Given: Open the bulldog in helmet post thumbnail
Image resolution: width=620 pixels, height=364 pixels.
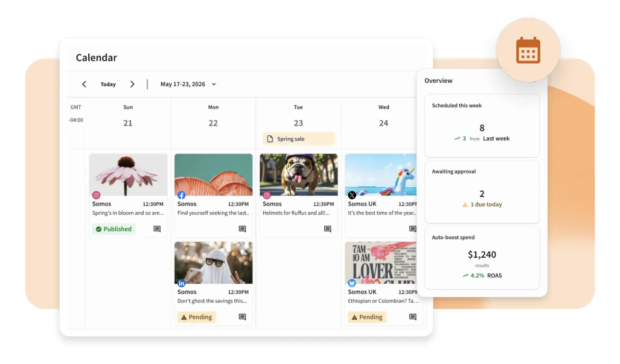Looking at the screenshot, I should point(299,175).
